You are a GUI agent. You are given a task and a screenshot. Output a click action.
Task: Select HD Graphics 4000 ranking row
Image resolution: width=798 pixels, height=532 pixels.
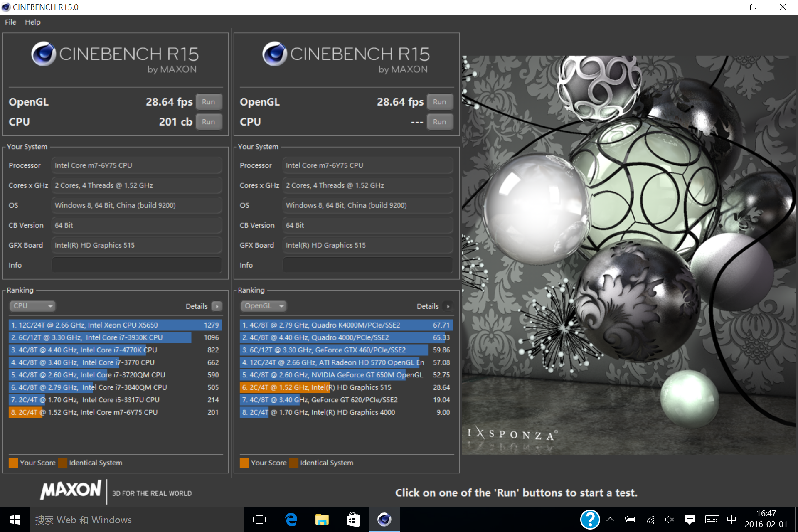[346, 412]
